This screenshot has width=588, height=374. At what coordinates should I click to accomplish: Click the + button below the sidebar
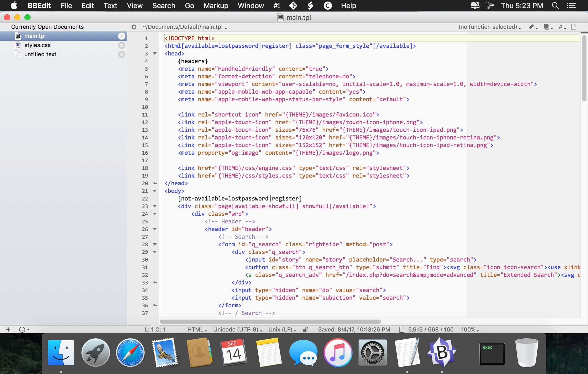click(8, 329)
